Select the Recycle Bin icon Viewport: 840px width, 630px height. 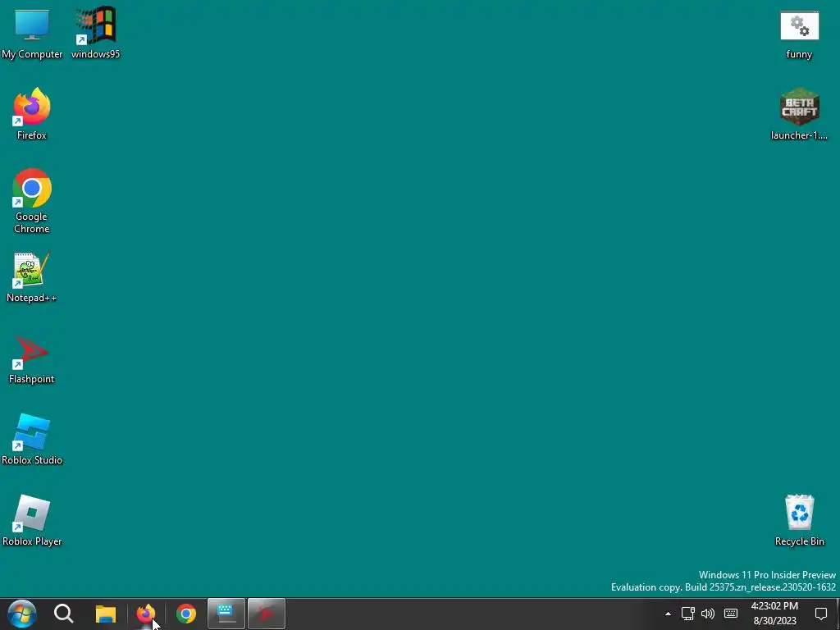click(x=799, y=521)
